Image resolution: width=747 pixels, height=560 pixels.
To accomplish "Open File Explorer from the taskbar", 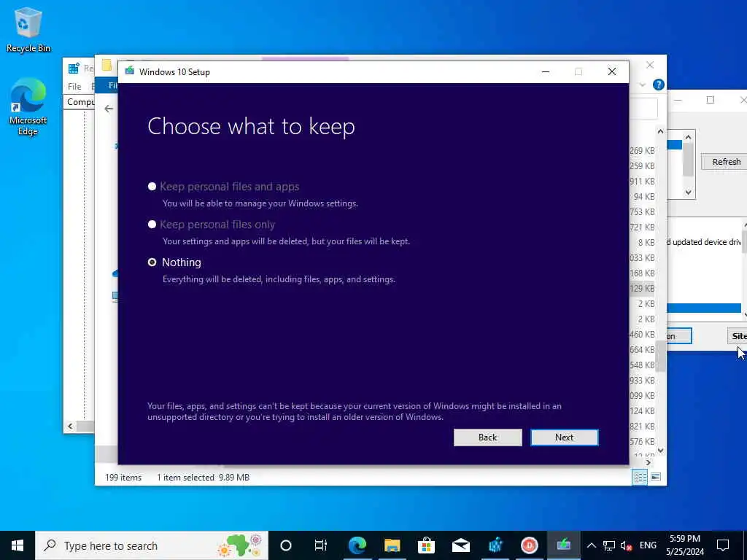I will point(392,545).
